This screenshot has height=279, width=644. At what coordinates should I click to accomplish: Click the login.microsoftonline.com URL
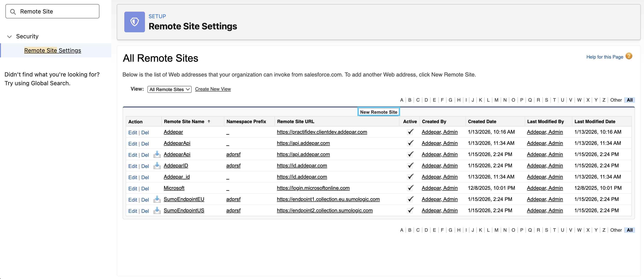[313, 188]
